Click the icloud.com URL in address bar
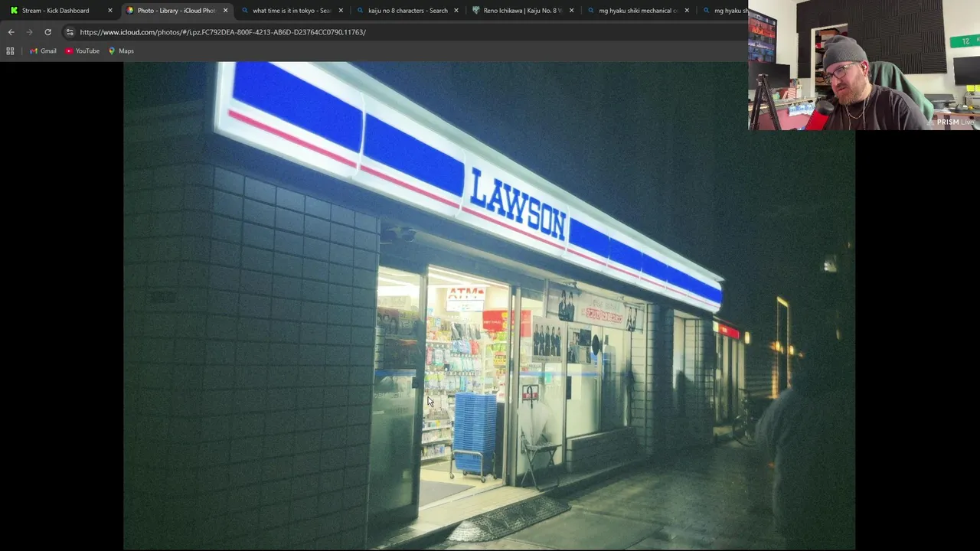980x551 pixels. pyautogui.click(x=223, y=32)
